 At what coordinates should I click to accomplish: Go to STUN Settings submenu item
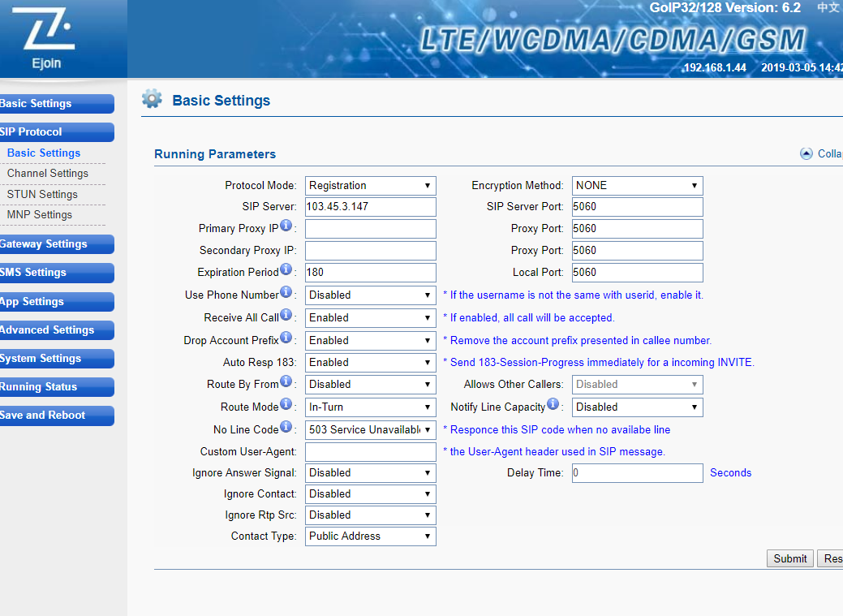click(x=42, y=195)
